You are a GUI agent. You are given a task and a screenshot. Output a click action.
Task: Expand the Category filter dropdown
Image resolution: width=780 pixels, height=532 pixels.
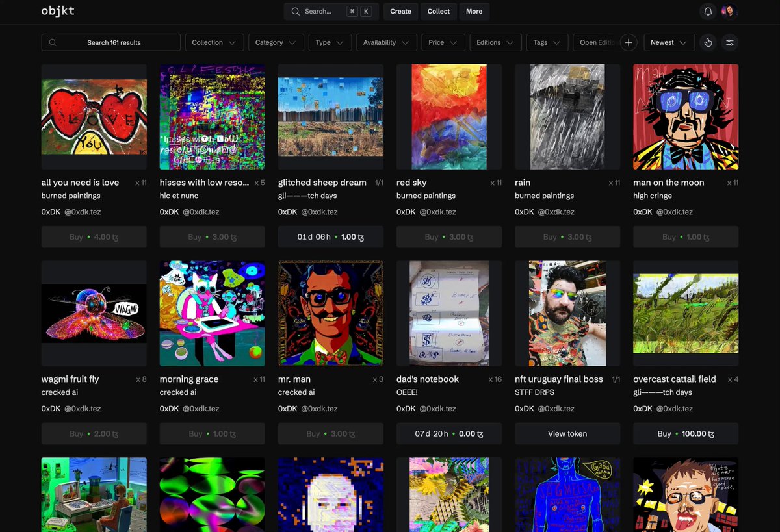click(276, 42)
